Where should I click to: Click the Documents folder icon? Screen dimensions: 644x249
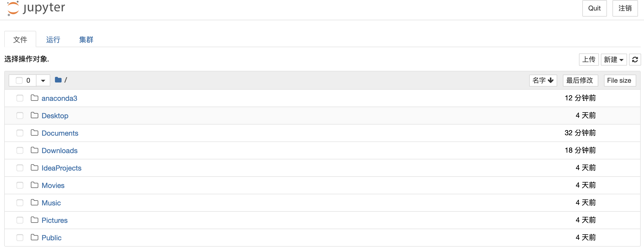pos(34,133)
